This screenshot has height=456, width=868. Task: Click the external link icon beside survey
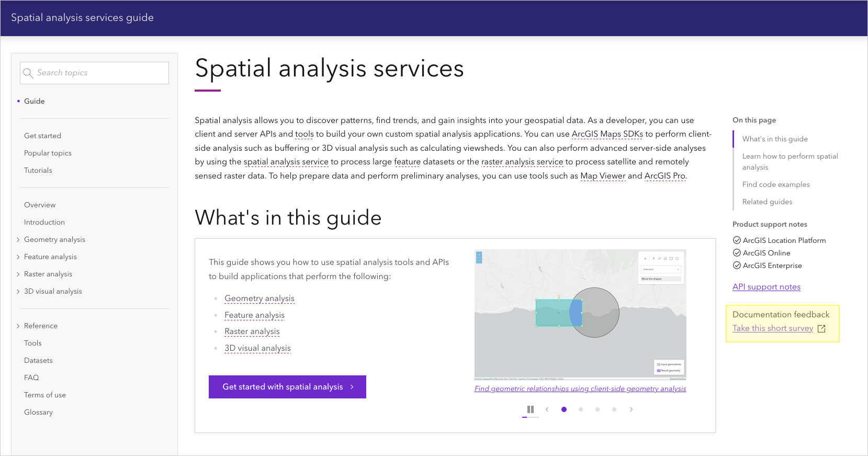(x=821, y=329)
